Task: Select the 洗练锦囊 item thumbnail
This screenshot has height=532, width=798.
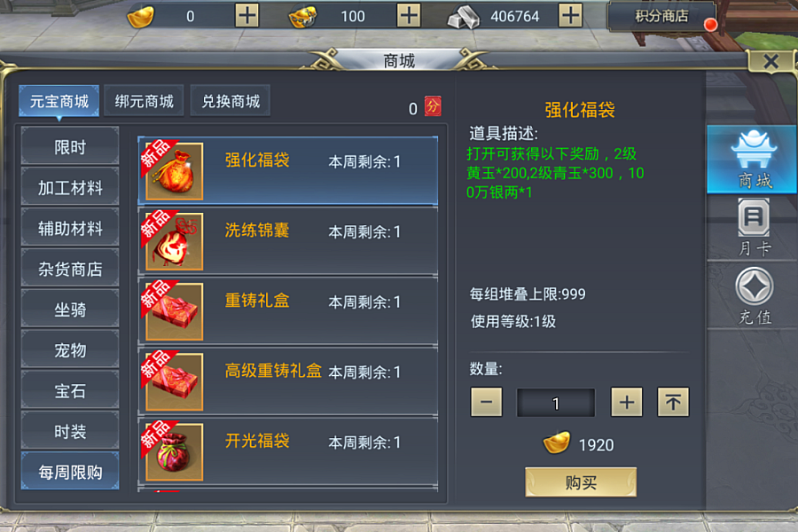Action: pos(174,241)
